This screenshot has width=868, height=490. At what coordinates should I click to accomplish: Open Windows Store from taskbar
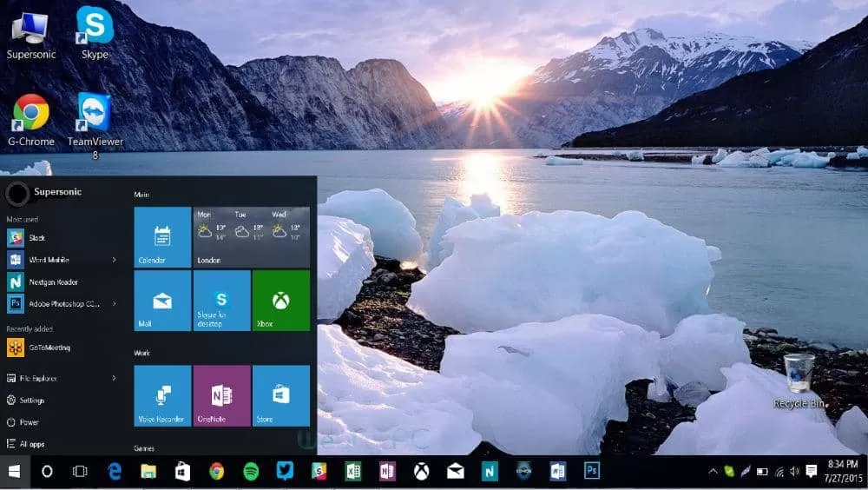click(182, 472)
